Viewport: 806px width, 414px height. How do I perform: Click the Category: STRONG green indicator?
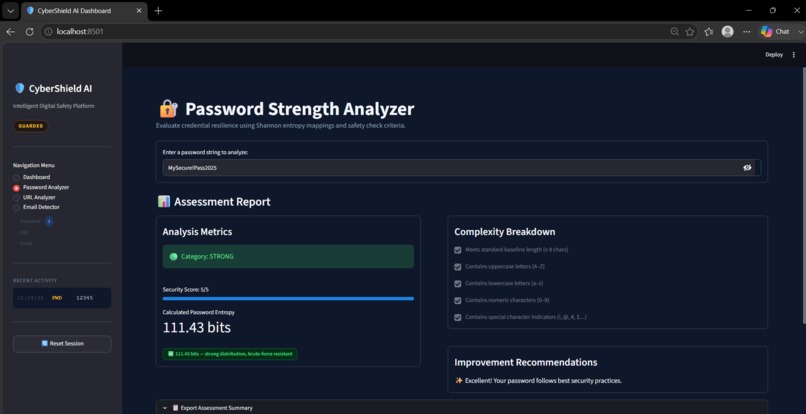tap(288, 256)
